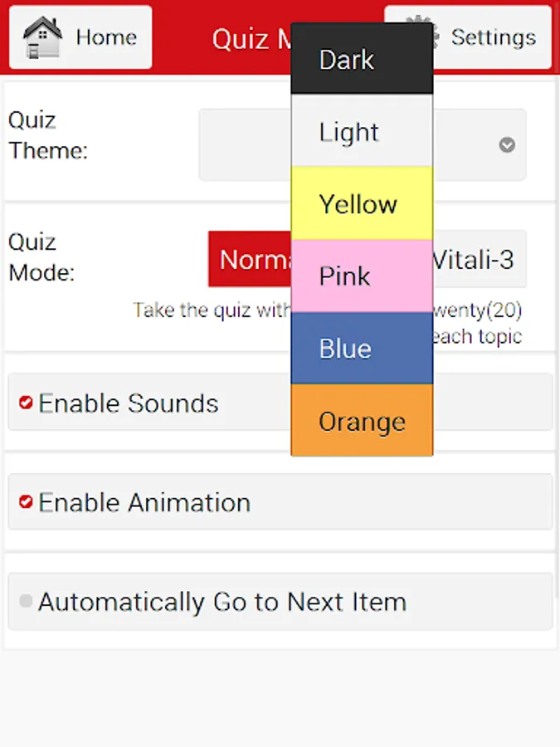This screenshot has height=747, width=560.
Task: Pick the Yellow theme swatch
Action: coord(362,204)
